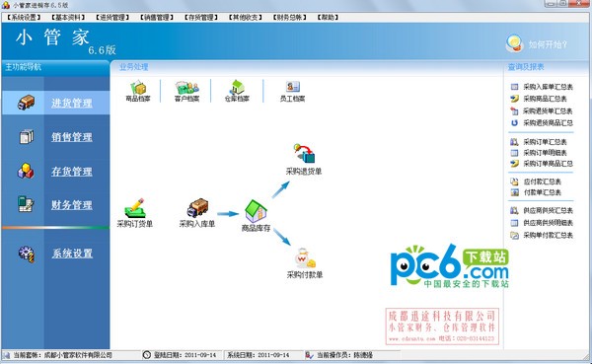Open the 采购订货单 purchase order icon
The height and width of the screenshot is (364, 592).
pyautogui.click(x=135, y=208)
